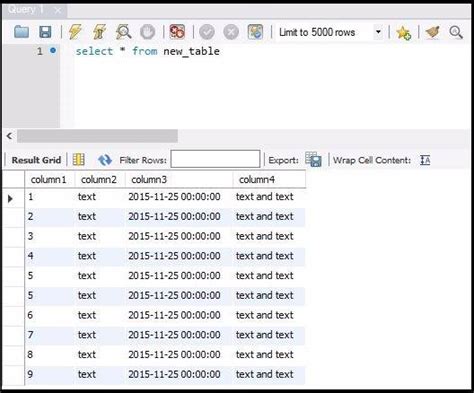Screen dimensions: 474x393
Task: Click the grid view icon beside Result Grid
Action: click(x=79, y=160)
